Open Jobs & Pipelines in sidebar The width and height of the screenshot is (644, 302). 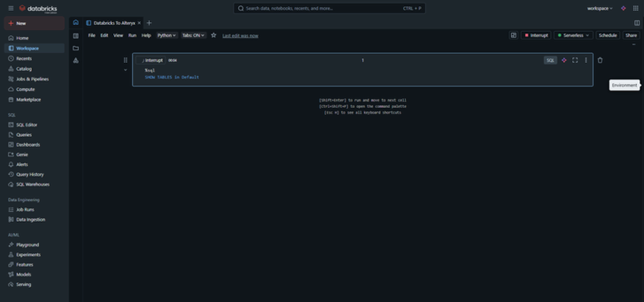[x=35, y=79]
